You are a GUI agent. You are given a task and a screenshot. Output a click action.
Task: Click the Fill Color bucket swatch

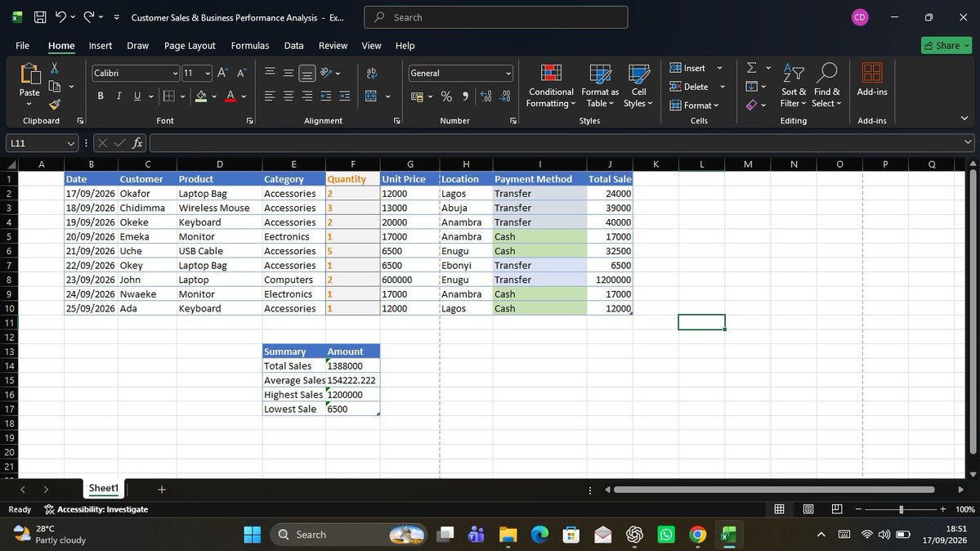(200, 96)
